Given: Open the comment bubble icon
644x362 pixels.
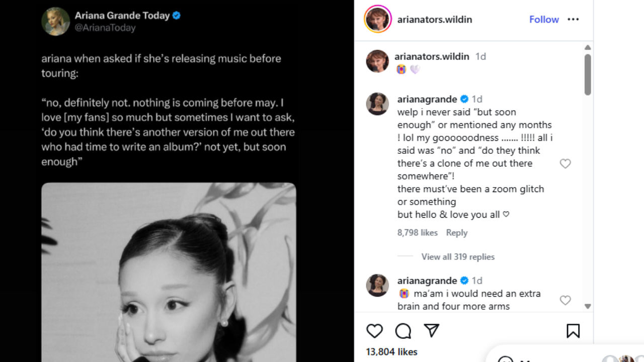Looking at the screenshot, I should (403, 331).
